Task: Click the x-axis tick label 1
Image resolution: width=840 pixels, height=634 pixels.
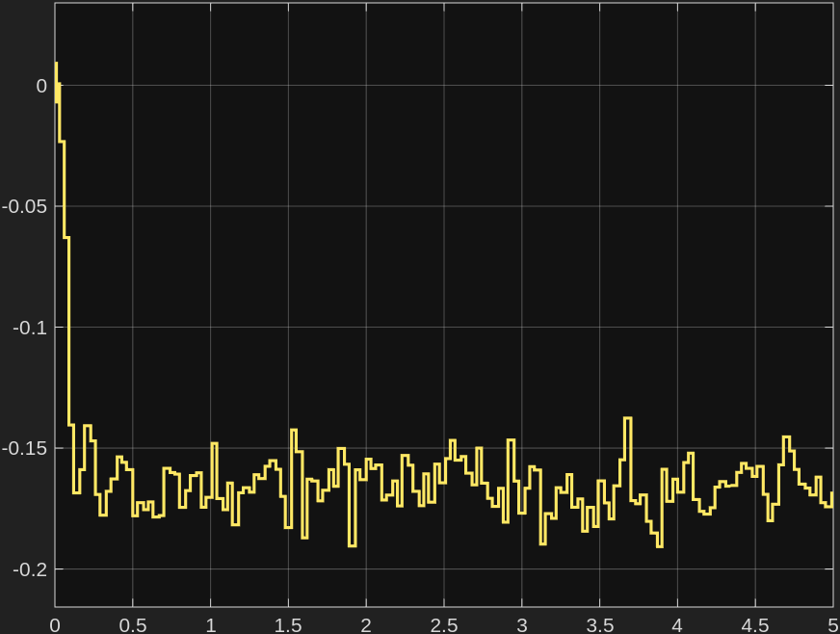Action: tap(211, 623)
